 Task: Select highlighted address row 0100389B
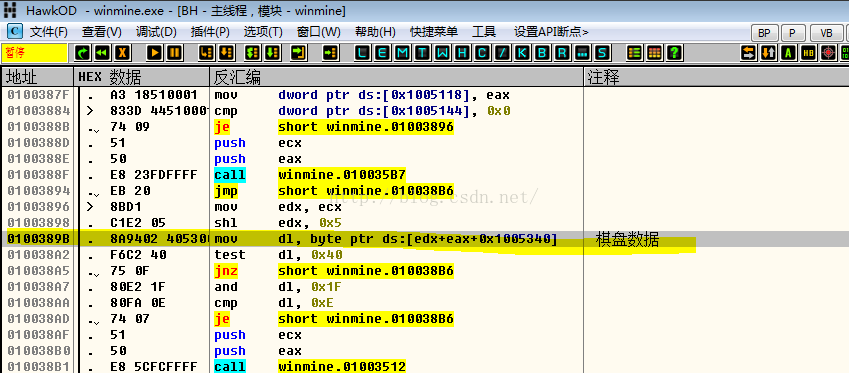(424, 239)
